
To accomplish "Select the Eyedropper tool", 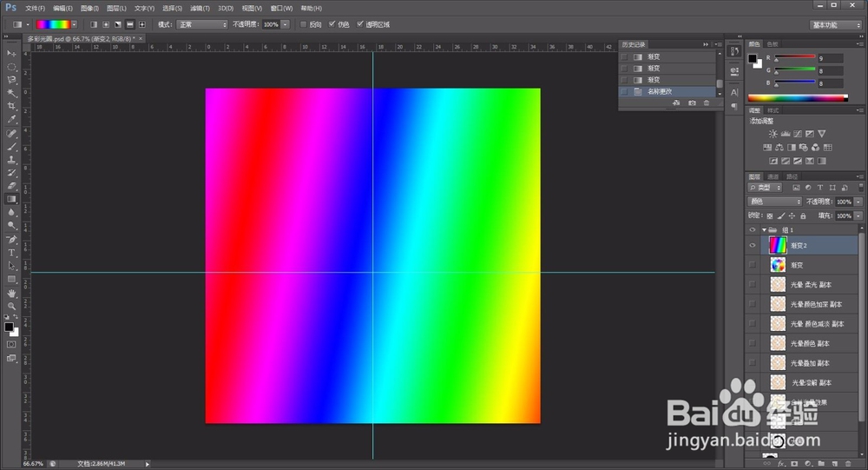I will [x=11, y=119].
